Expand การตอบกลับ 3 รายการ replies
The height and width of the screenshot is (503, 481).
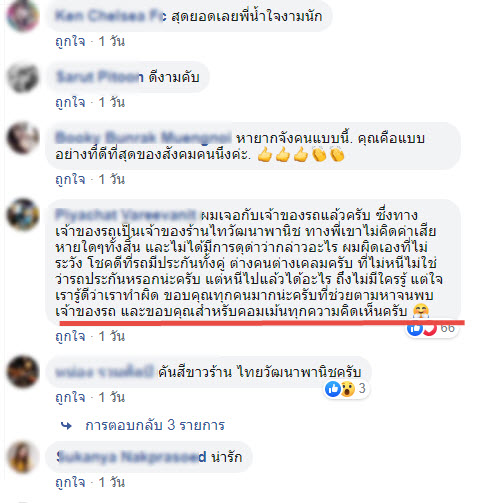155,425
